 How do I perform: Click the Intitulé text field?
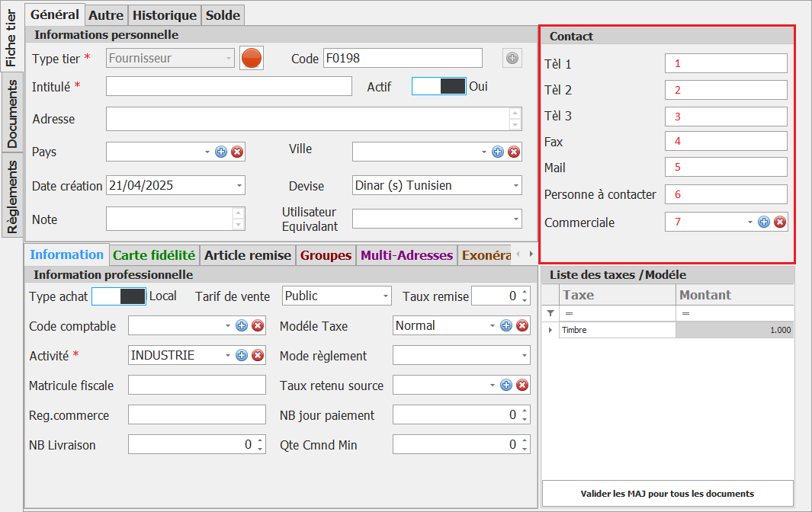click(x=229, y=86)
